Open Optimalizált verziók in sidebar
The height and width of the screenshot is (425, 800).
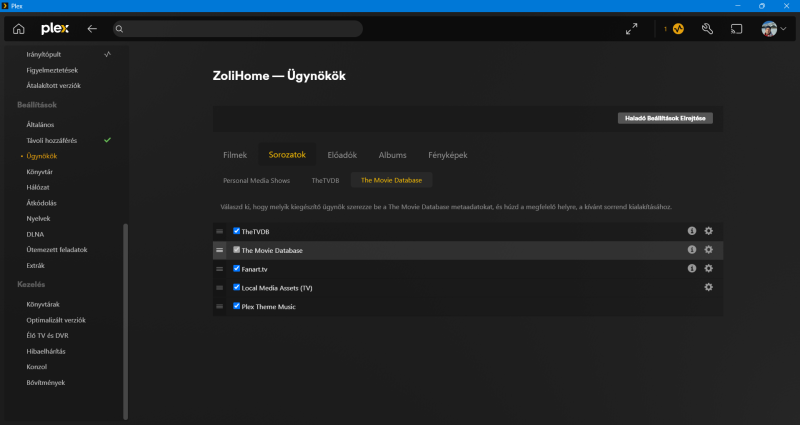click(x=56, y=320)
